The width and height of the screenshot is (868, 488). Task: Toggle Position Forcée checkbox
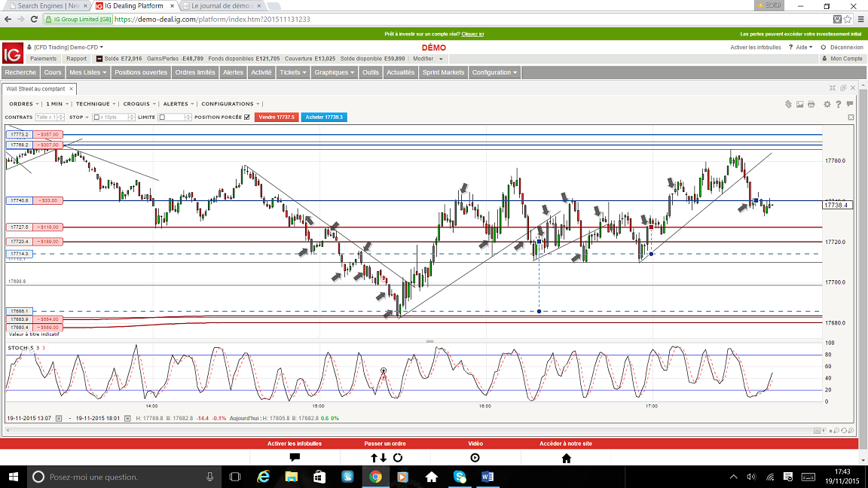247,117
